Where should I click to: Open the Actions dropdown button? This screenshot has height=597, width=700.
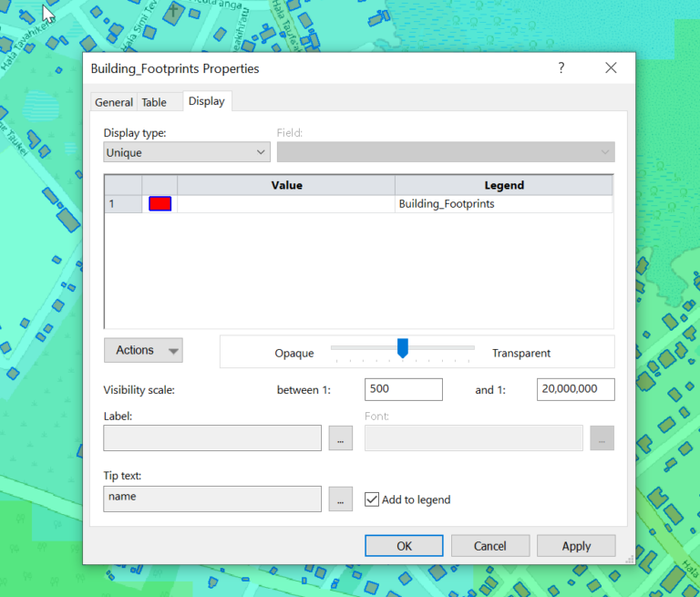point(143,350)
